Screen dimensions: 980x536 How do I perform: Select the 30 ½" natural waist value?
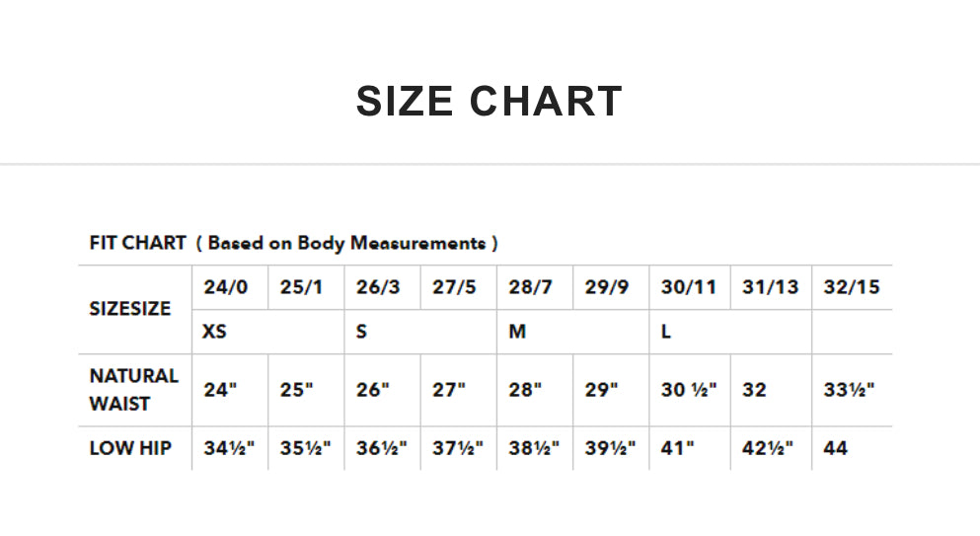pos(689,390)
